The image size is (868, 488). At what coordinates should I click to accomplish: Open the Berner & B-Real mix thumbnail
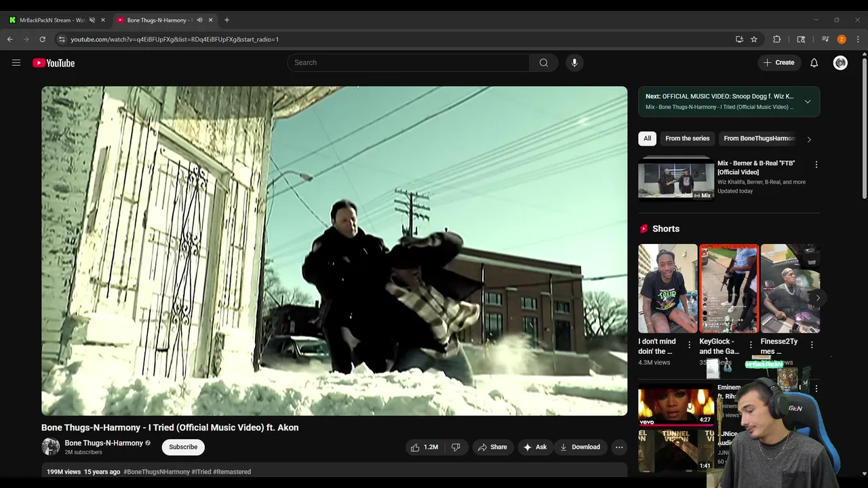pos(676,179)
